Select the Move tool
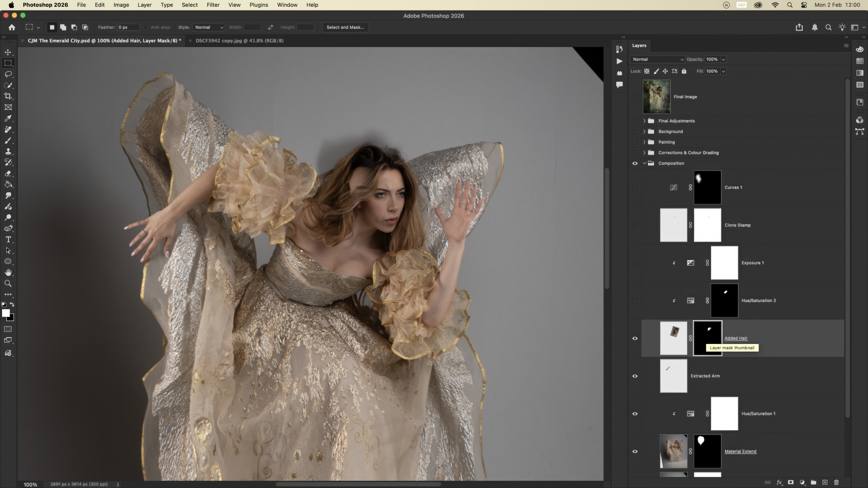 coord(8,52)
